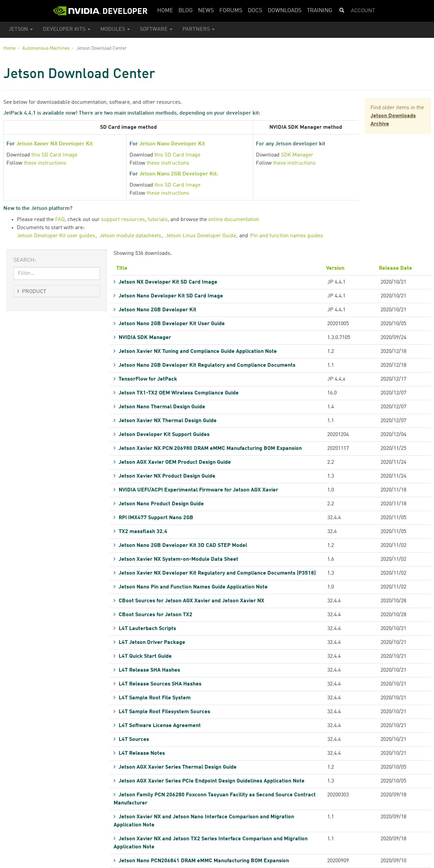Expand NVIDIA SDK Manager row

pos(145,337)
